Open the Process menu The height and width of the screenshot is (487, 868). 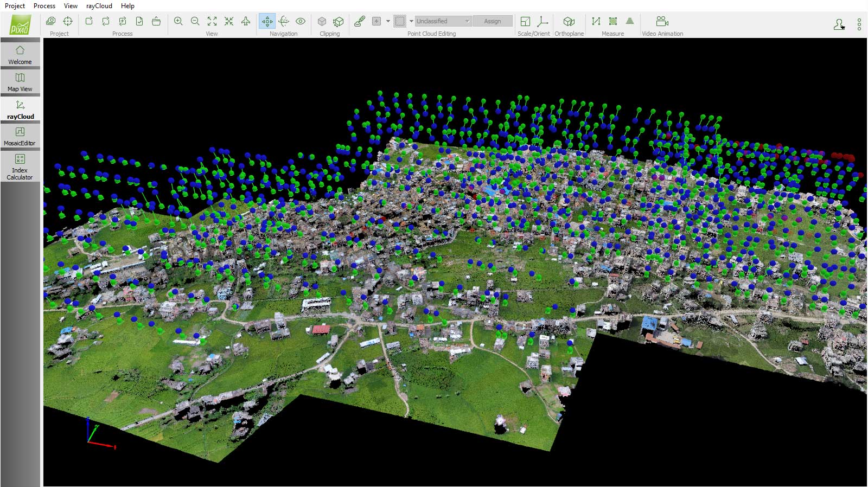tap(44, 5)
